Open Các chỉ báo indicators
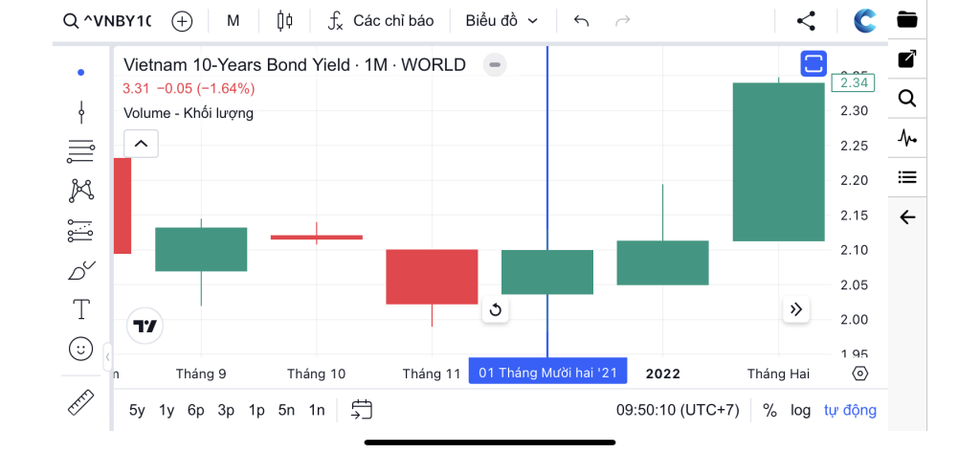The height and width of the screenshot is (454, 980). (381, 21)
